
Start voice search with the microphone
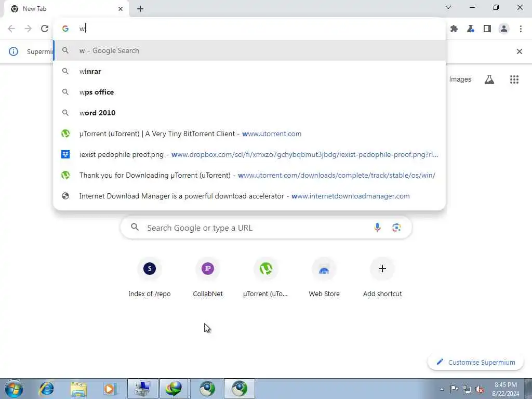tap(377, 228)
